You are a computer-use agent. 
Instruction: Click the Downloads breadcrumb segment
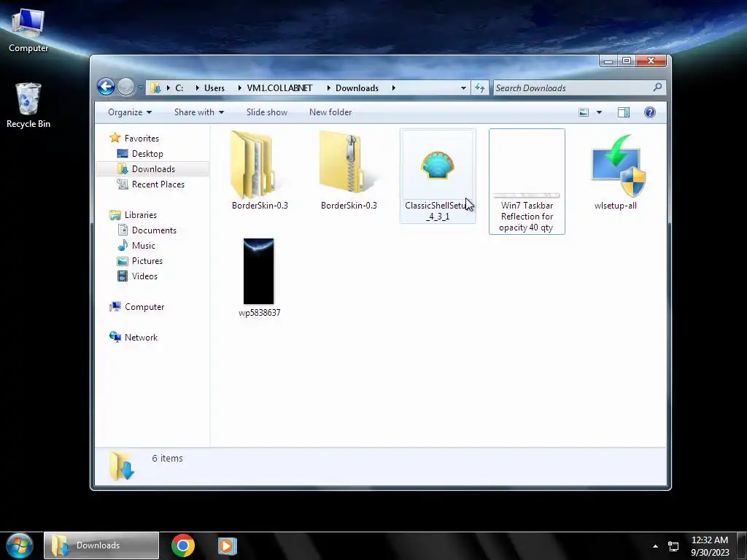pos(357,88)
